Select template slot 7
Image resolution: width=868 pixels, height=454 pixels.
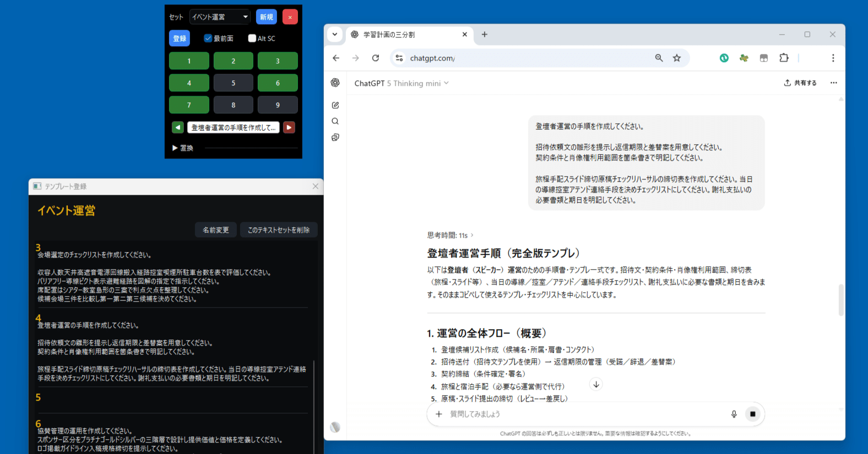point(189,105)
